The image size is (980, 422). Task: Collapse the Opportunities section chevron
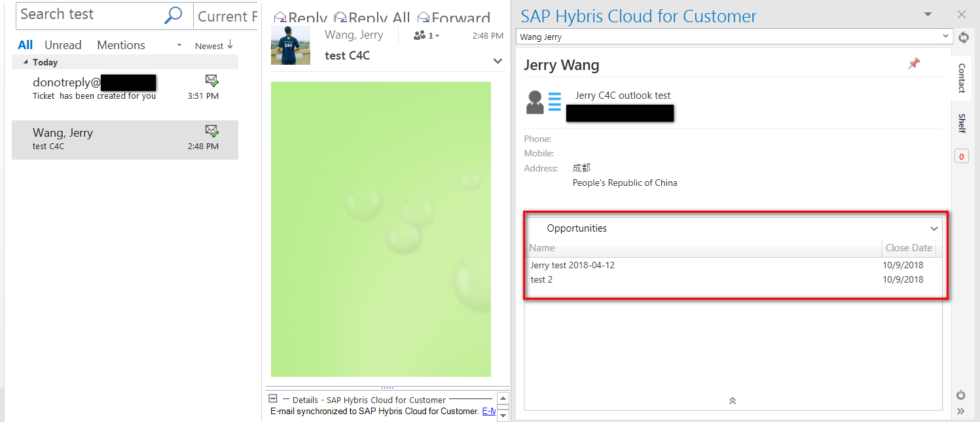(934, 229)
